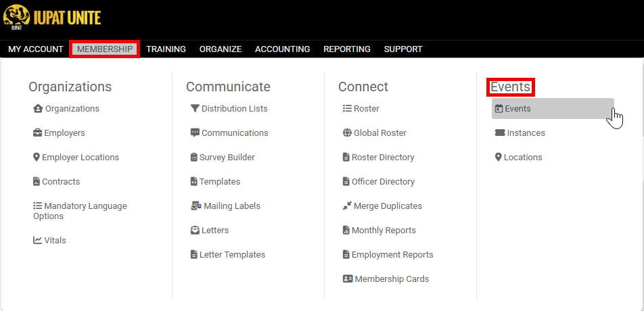Image resolution: width=644 pixels, height=311 pixels.
Task: Click the Vitals chart icon
Action: [38, 241]
